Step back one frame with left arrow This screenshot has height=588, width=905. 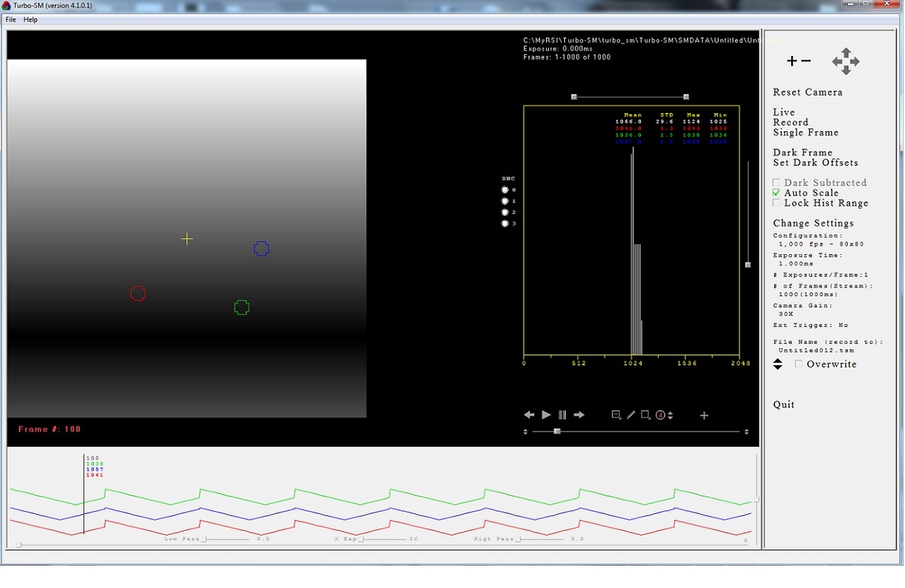click(529, 415)
